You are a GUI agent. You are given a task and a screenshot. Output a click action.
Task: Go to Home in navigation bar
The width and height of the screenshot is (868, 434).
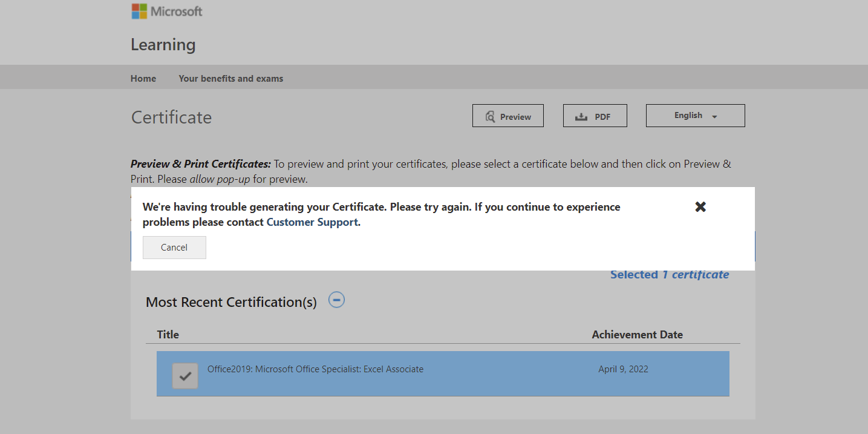[x=143, y=79]
